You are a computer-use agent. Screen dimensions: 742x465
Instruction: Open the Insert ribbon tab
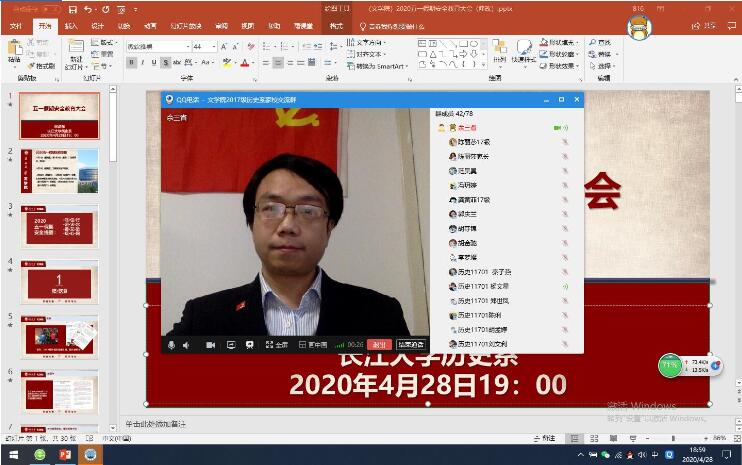coord(70,25)
